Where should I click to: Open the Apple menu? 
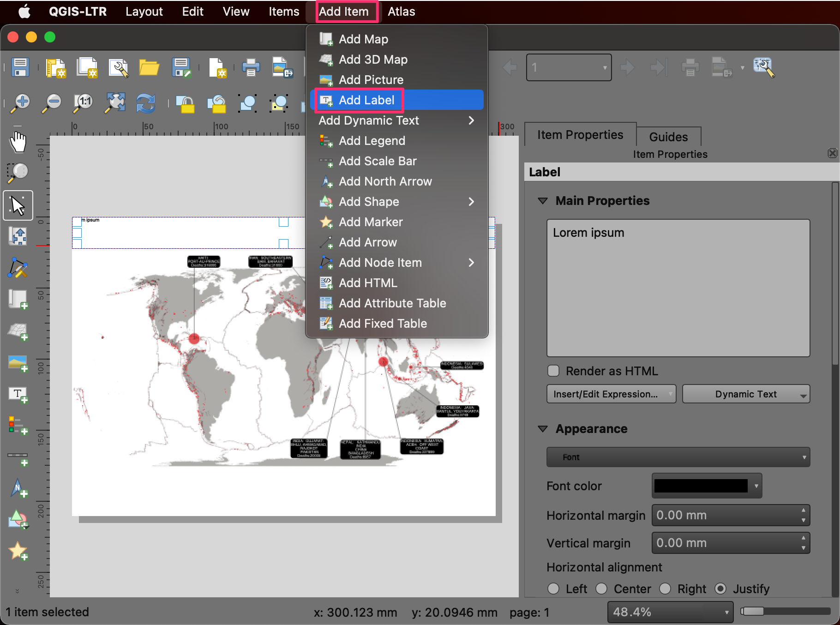[x=24, y=12]
